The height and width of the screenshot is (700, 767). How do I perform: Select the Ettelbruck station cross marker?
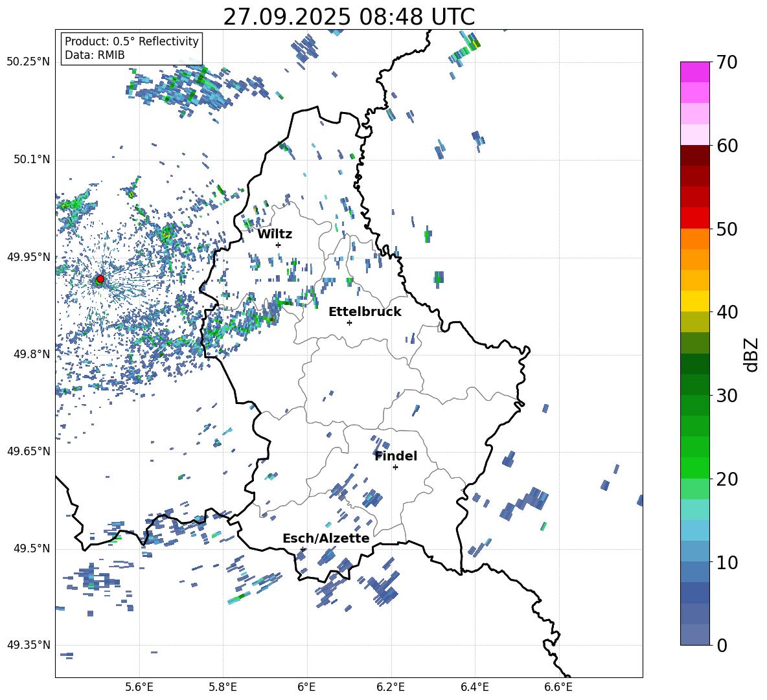[349, 322]
